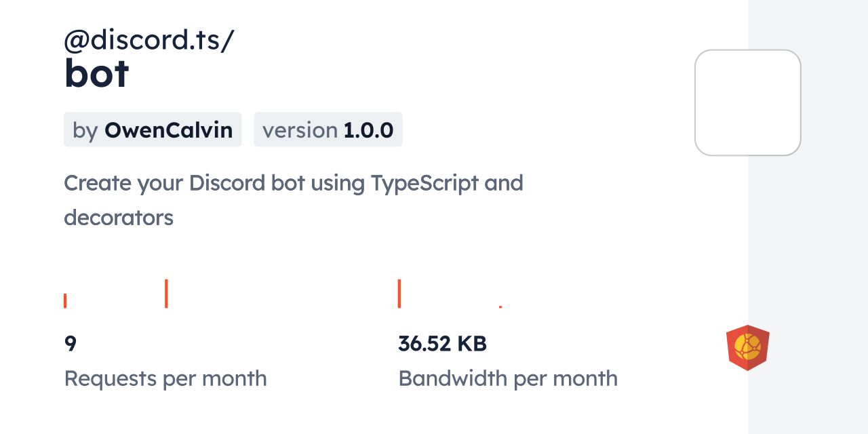The image size is (868, 434).
Task: Click the red jsDelivr logo icon
Action: pos(747,347)
